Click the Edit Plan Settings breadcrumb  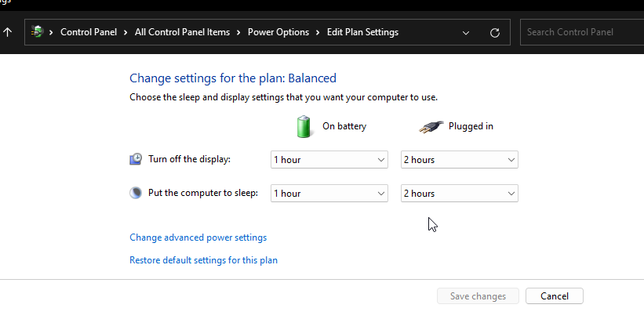click(x=362, y=32)
